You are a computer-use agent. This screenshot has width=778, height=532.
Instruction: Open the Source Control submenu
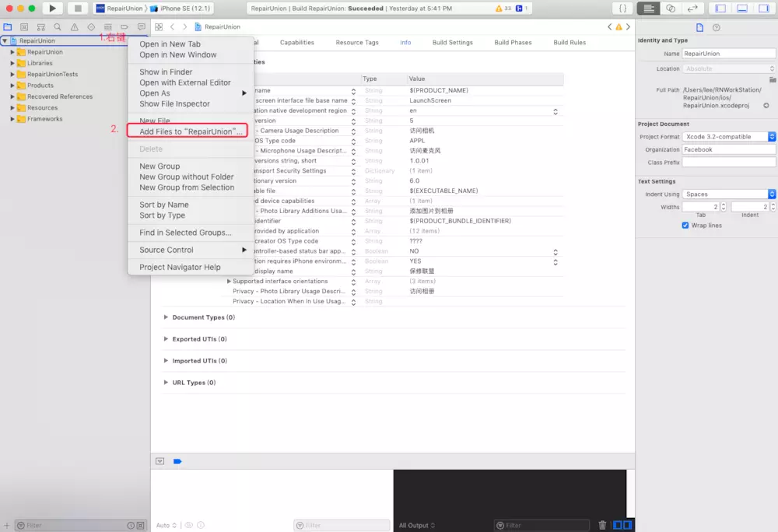point(191,250)
